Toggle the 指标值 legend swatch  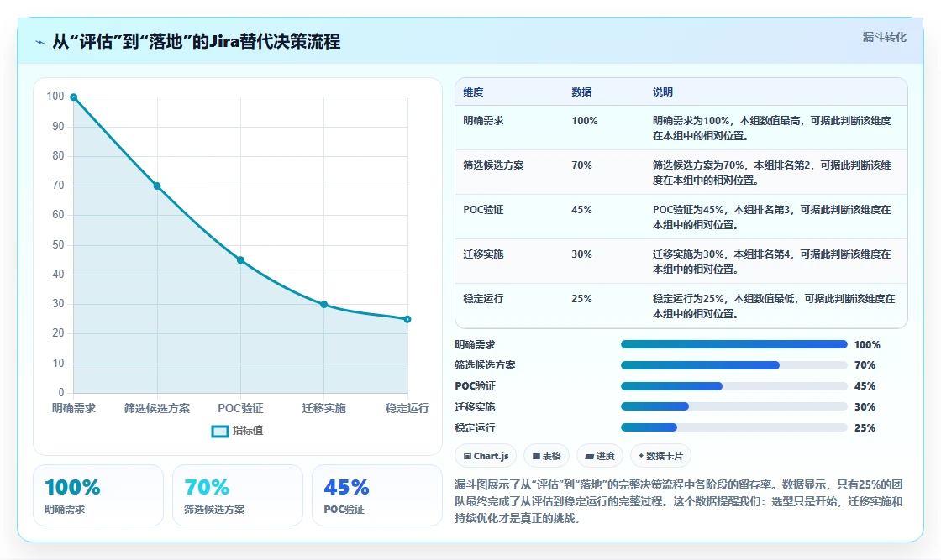tap(220, 431)
